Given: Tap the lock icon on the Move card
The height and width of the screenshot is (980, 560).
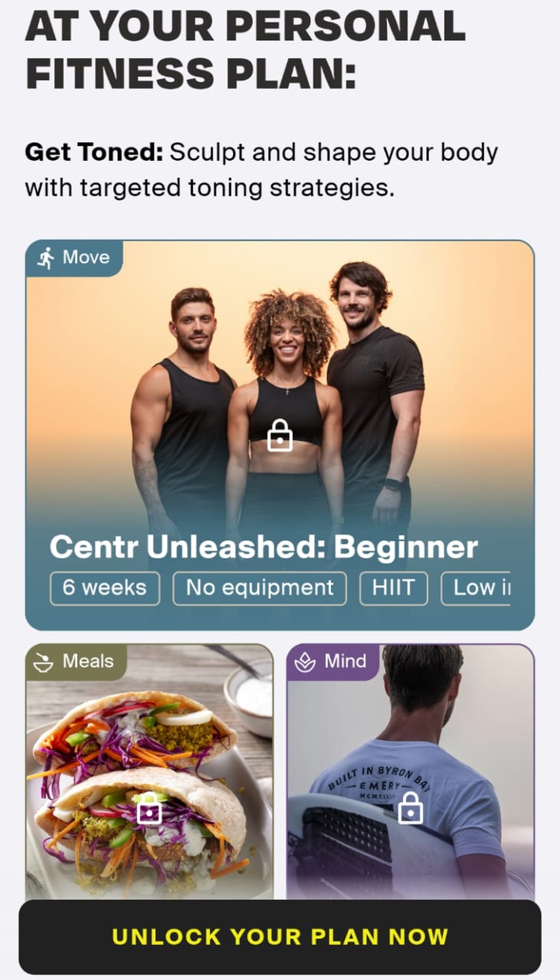Looking at the screenshot, I should tap(280, 435).
